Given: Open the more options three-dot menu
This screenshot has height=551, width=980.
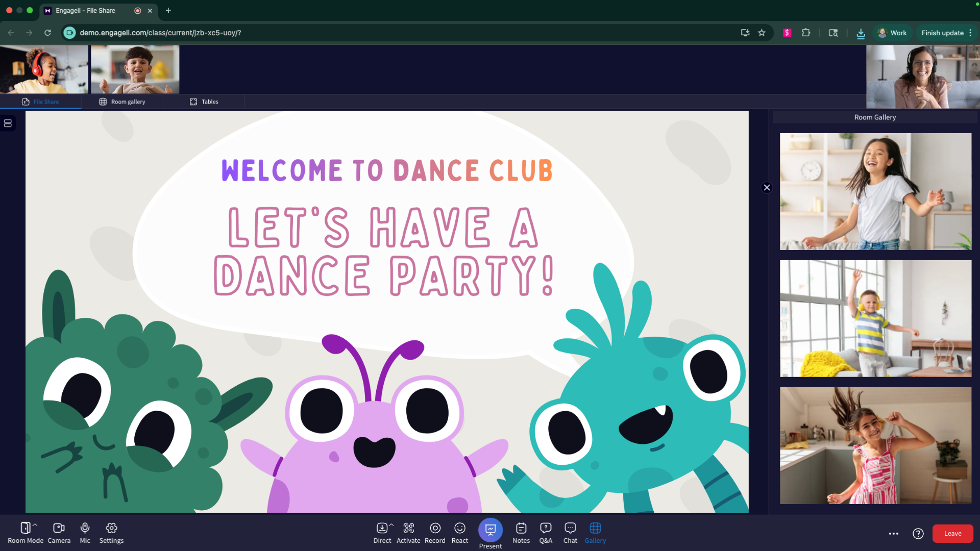Looking at the screenshot, I should pos(894,533).
